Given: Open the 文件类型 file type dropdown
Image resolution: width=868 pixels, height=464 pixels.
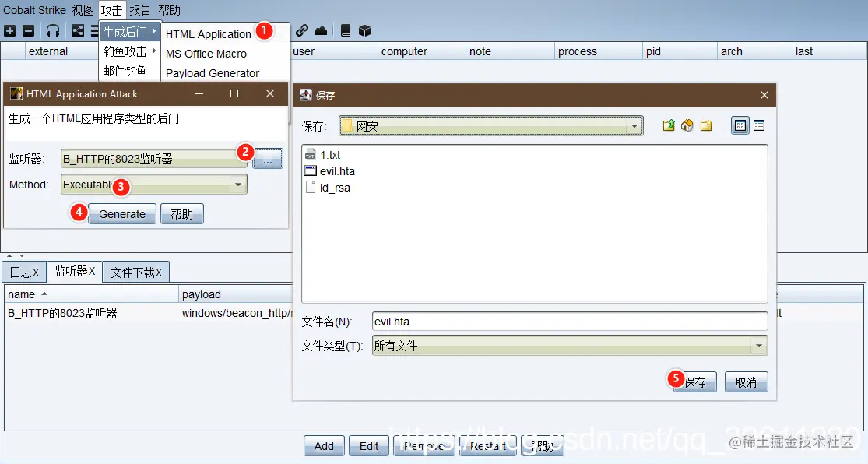Looking at the screenshot, I should click(759, 345).
